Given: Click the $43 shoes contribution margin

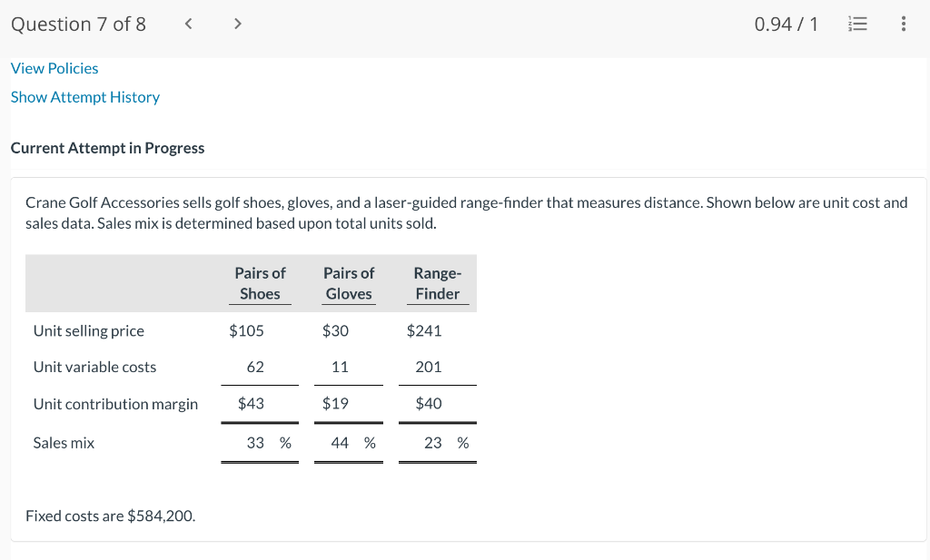Looking at the screenshot, I should [251, 404].
